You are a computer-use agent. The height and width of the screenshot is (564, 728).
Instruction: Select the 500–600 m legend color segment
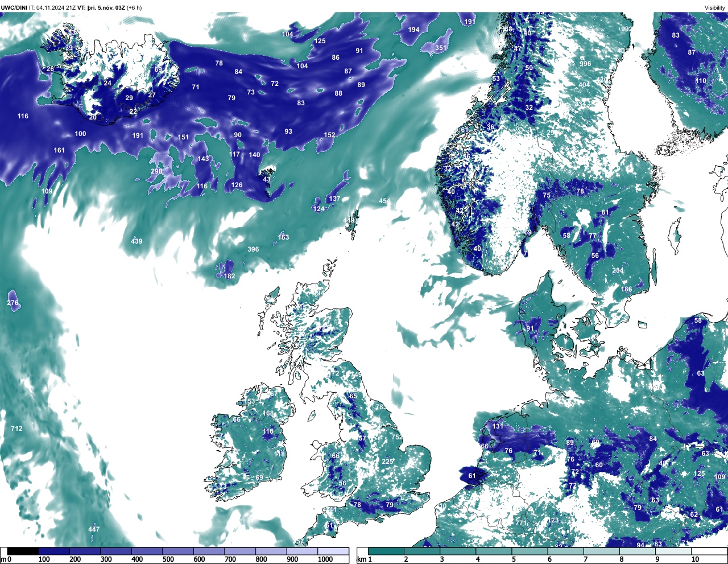click(178, 551)
